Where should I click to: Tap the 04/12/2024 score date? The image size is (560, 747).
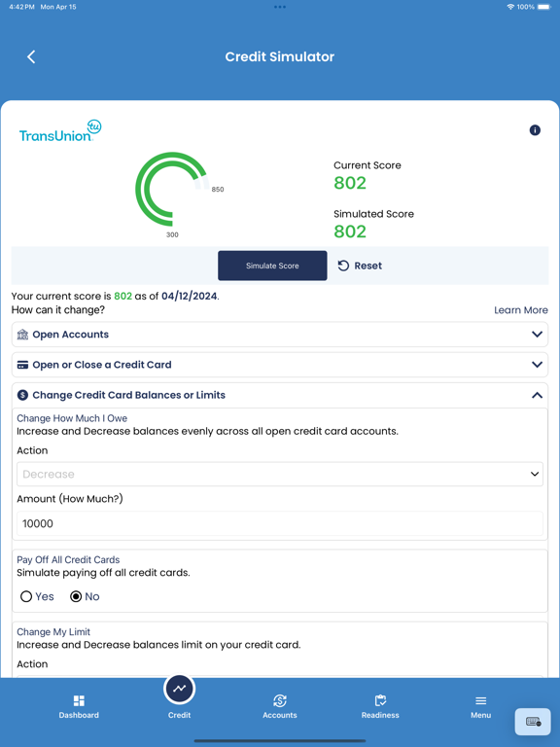tap(189, 296)
